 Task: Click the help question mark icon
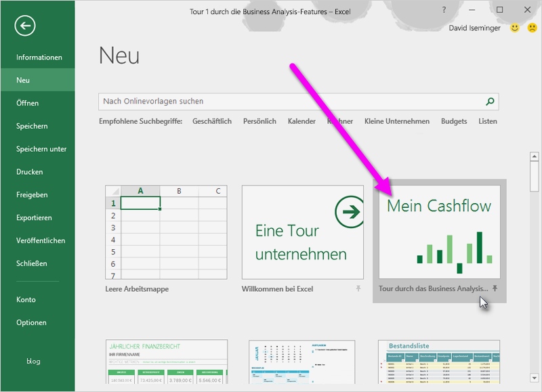pos(444,10)
